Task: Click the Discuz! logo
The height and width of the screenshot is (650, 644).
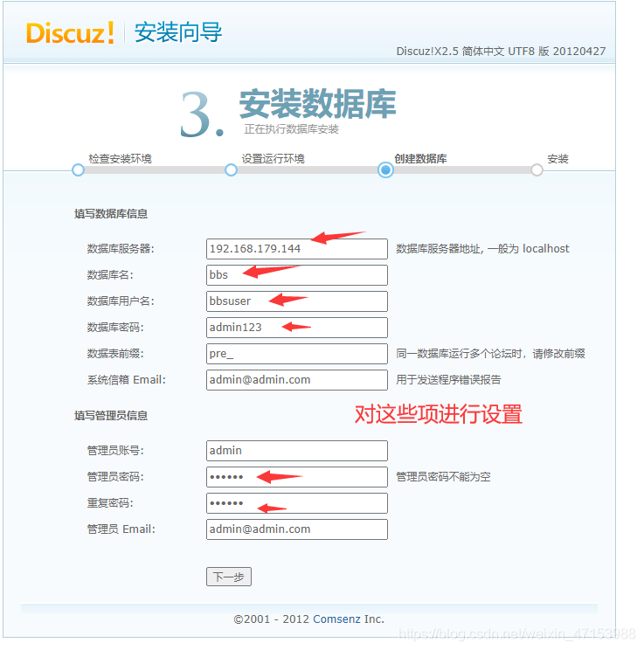Action: click(x=70, y=32)
